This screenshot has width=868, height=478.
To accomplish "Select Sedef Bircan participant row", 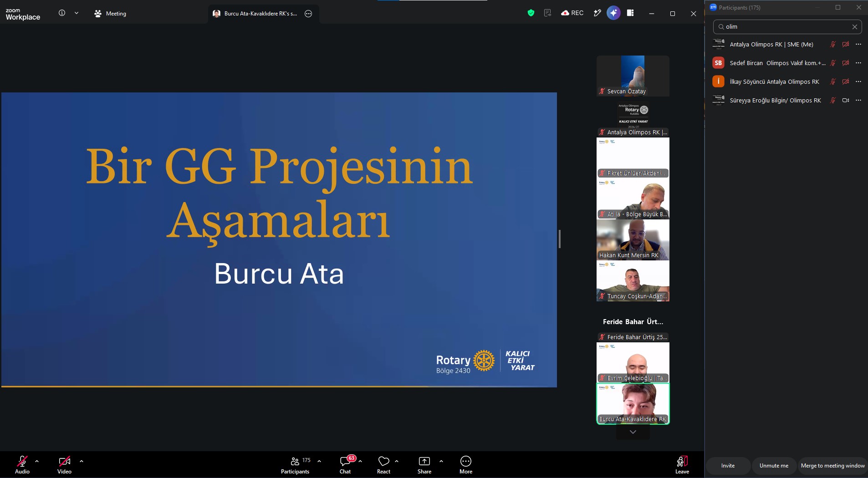I will pos(787,63).
